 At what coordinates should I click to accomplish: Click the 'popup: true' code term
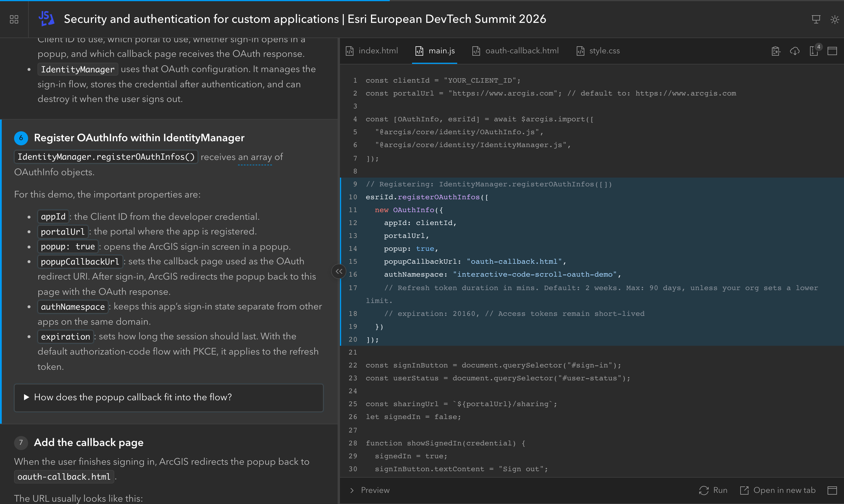pos(68,246)
